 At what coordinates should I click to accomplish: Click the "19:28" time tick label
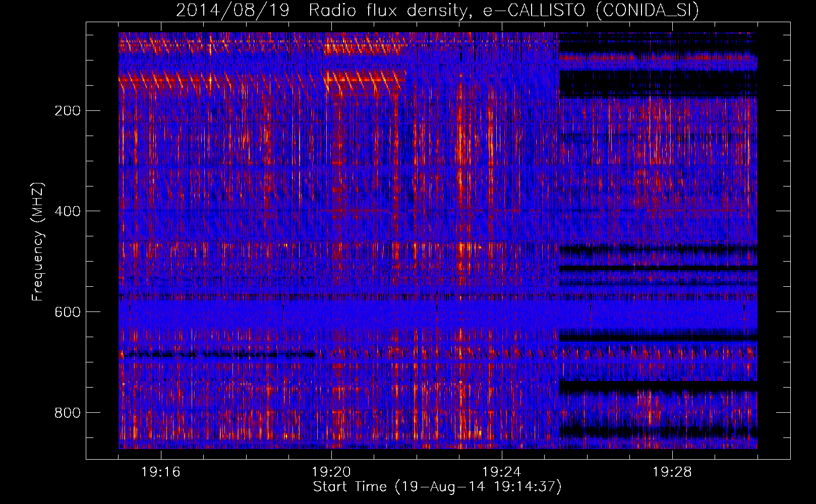click(x=672, y=472)
